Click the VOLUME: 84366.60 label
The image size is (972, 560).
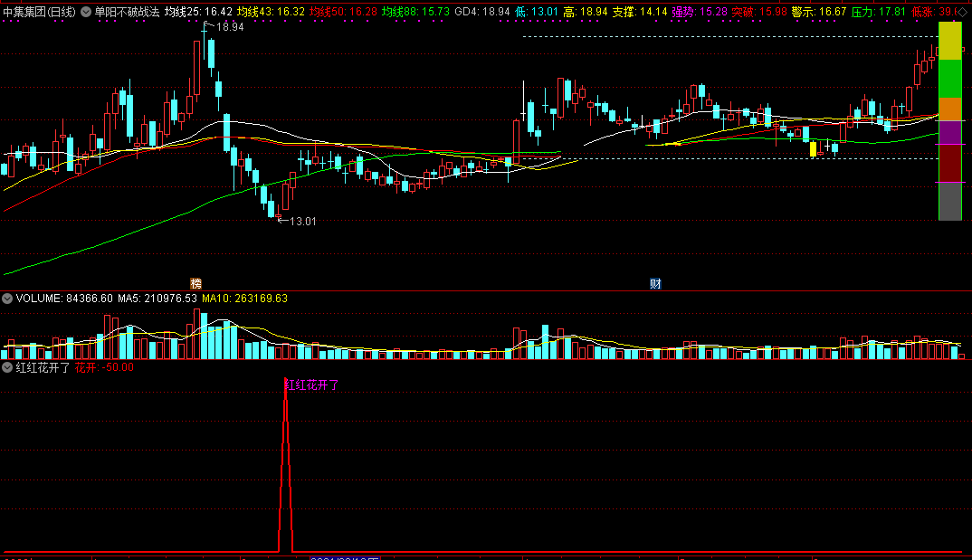[x=64, y=299]
